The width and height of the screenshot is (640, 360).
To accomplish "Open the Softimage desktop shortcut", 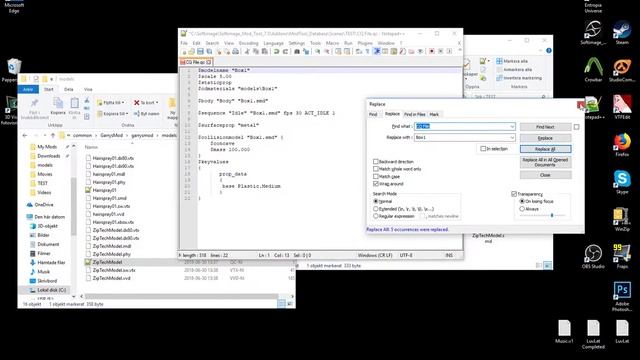I will click(593, 32).
